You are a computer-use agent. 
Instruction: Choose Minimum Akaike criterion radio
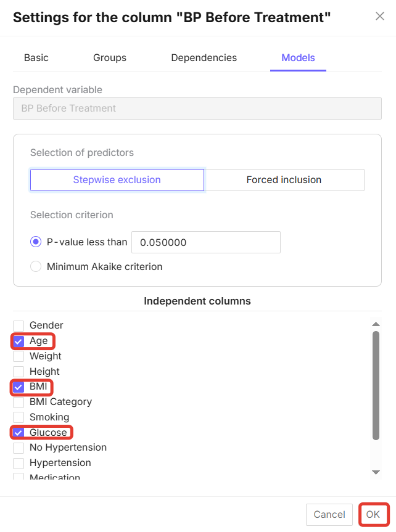tap(36, 267)
